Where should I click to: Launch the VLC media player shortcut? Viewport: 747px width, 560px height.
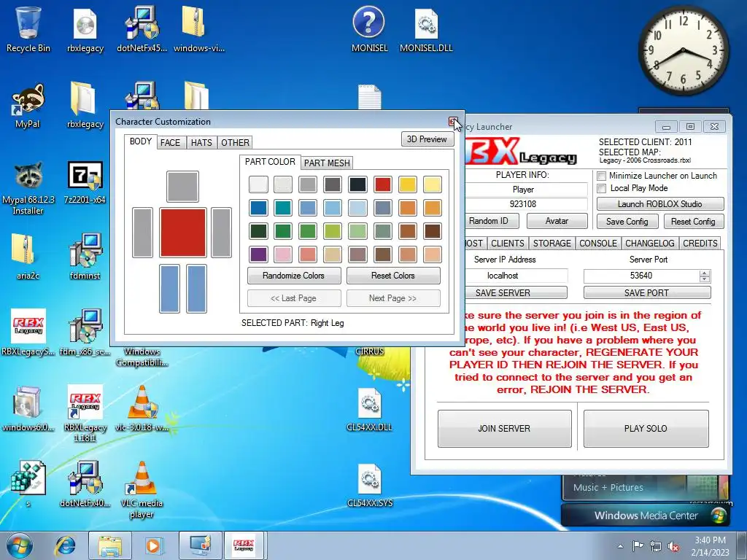coord(142,489)
